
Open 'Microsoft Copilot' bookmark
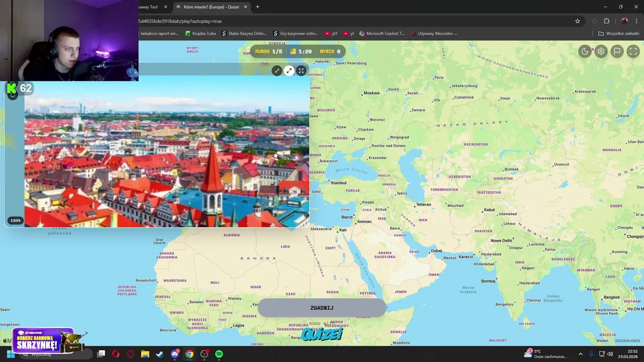coord(382,34)
